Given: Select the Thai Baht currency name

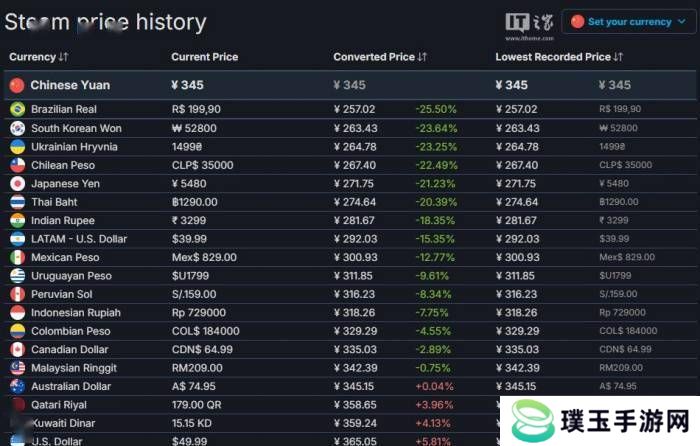Looking at the screenshot, I should click(x=54, y=202).
